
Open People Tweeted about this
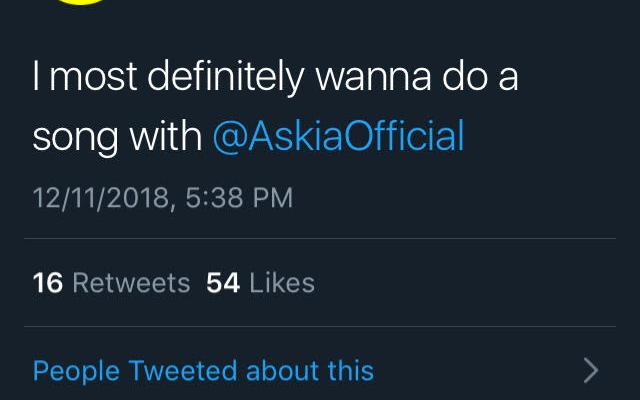(203, 371)
